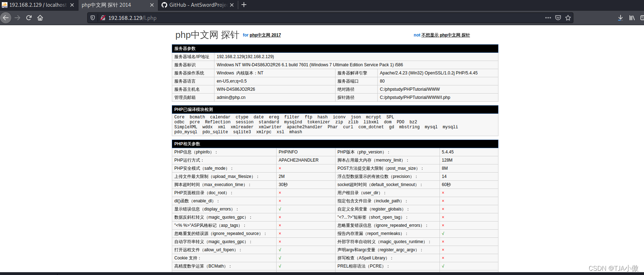Viewport: 644px width, 275px height.
Task: Click the 服务器参数 section header
Action: (x=335, y=49)
